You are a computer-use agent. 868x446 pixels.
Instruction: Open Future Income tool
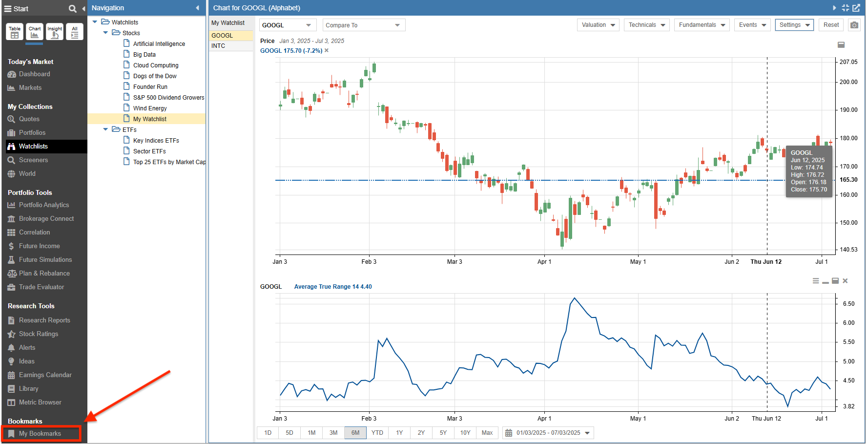pyautogui.click(x=34, y=246)
